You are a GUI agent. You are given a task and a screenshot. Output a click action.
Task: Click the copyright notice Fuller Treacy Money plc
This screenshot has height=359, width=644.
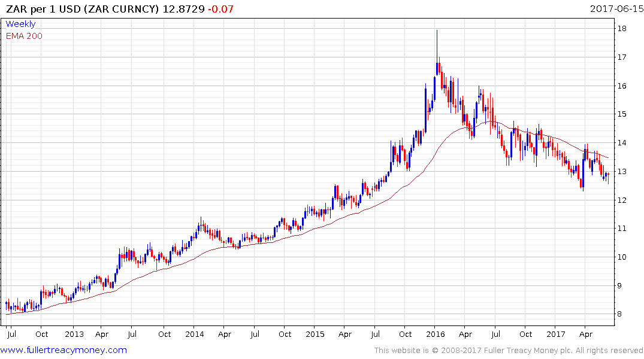pos(509,351)
